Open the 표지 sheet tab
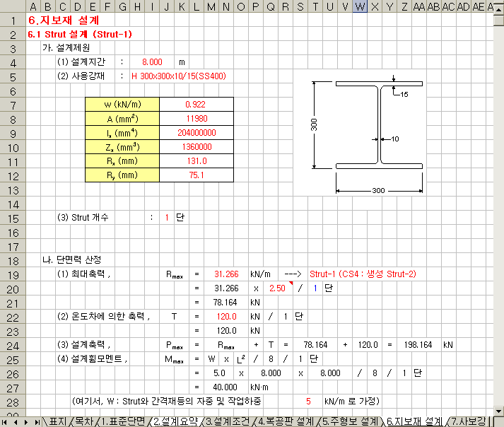504x427 pixels. (57, 421)
